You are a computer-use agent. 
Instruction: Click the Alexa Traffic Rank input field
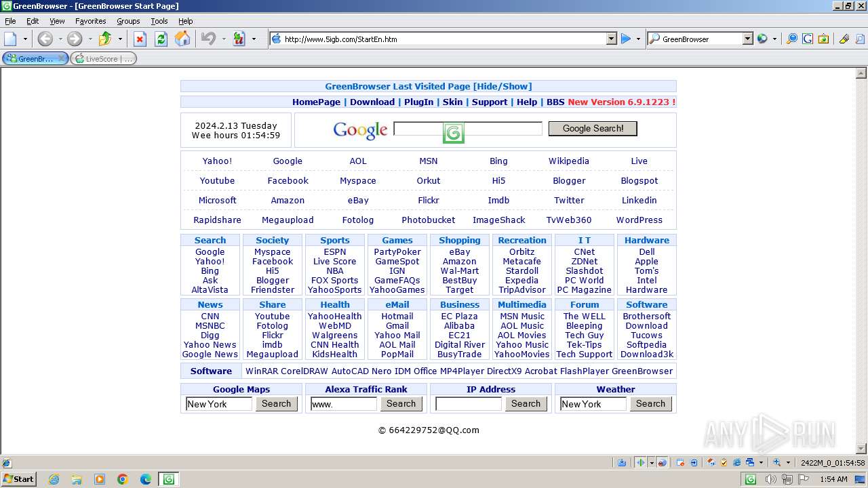click(x=344, y=404)
